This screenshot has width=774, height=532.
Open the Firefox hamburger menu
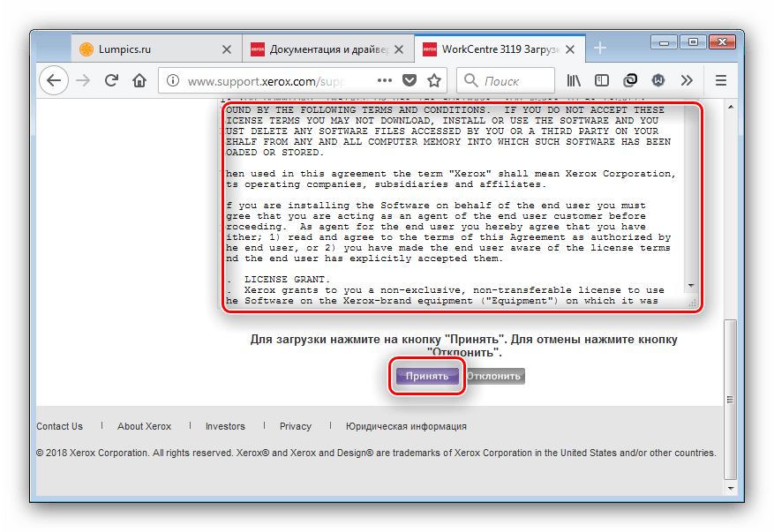pyautogui.click(x=720, y=80)
